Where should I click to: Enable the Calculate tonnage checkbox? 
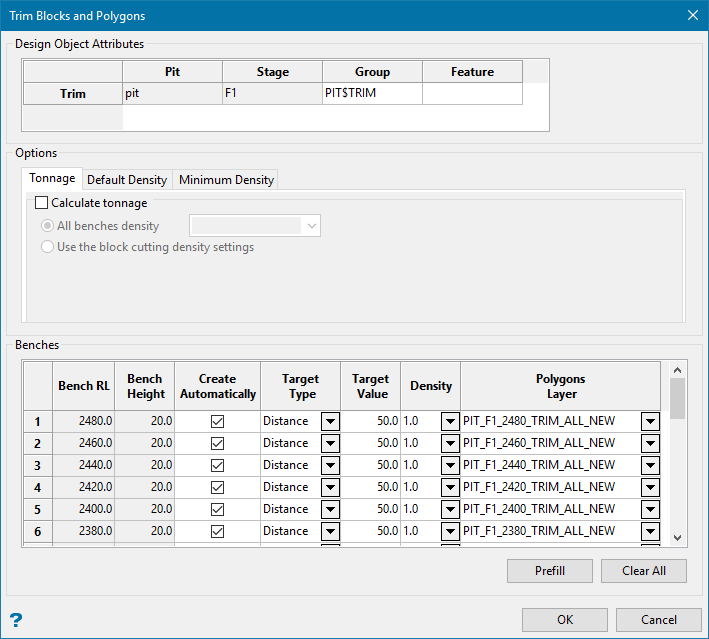pos(42,203)
